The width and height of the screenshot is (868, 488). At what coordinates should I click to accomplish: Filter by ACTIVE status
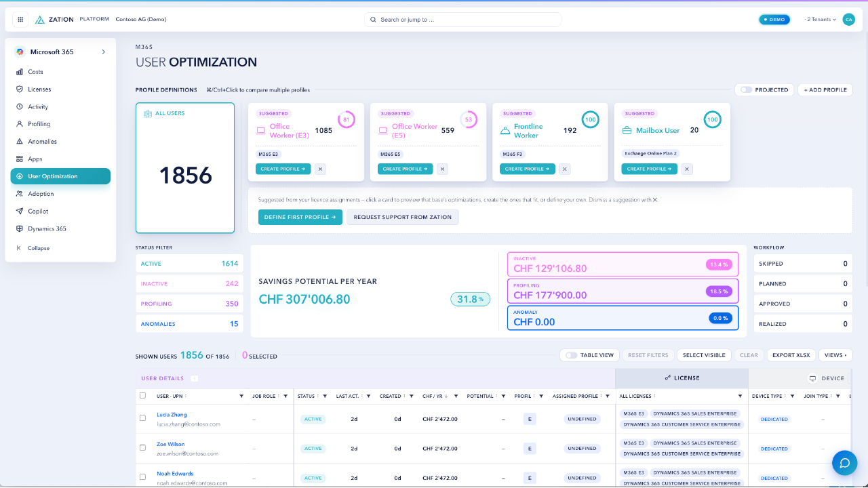[x=190, y=264]
